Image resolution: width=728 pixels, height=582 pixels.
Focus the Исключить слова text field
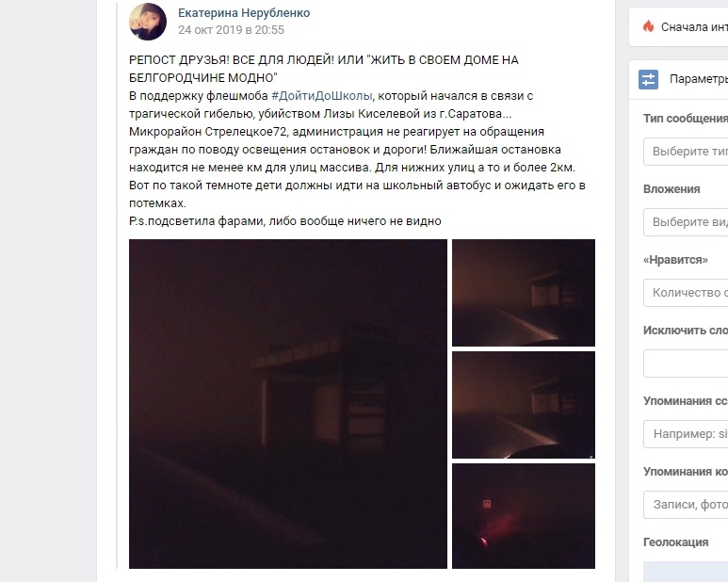(686, 364)
